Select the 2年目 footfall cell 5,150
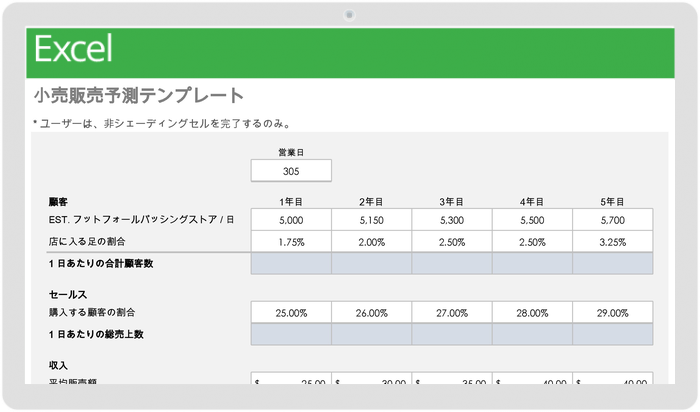 371,220
